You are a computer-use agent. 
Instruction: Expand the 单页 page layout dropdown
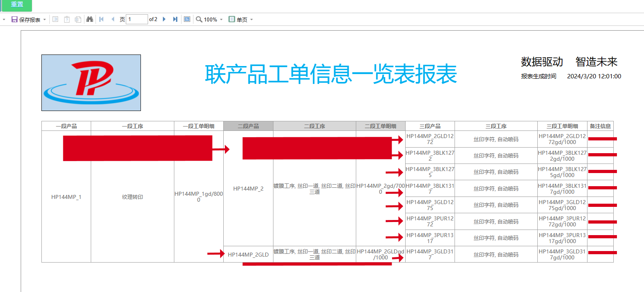[x=252, y=19]
